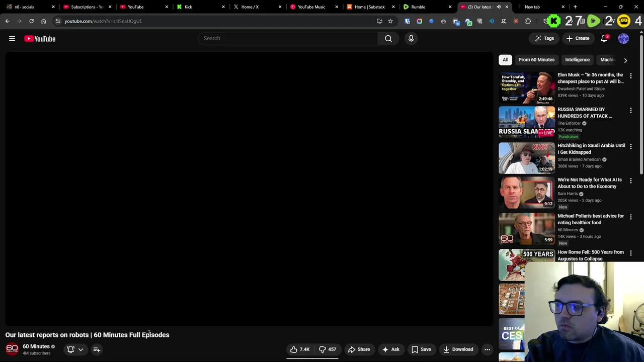Open the Elon Musk video thumbnail
This screenshot has width=644, height=362.
[x=527, y=87]
